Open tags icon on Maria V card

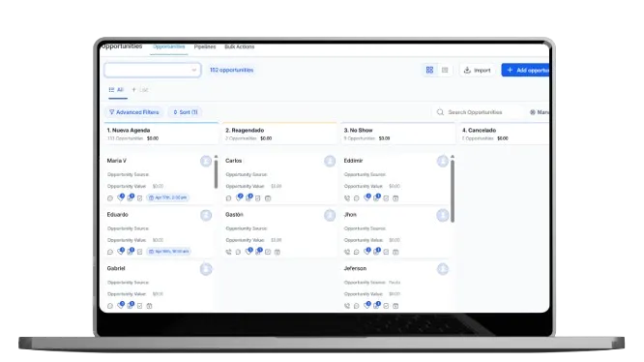(120, 197)
